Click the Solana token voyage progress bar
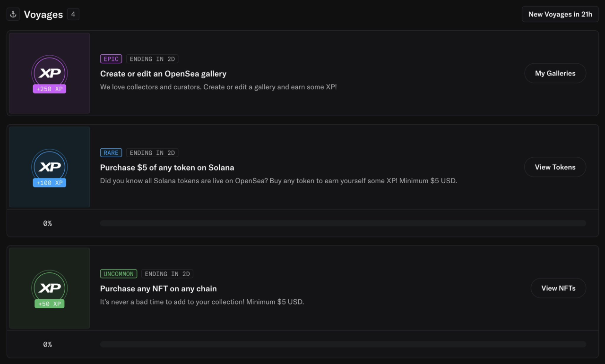Image resolution: width=605 pixels, height=364 pixels. click(343, 223)
